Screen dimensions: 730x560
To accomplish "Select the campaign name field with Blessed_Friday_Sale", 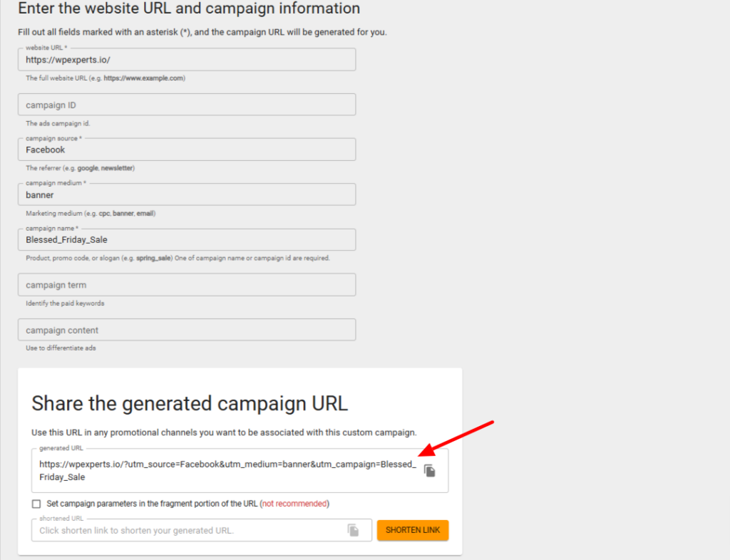I will 185,239.
